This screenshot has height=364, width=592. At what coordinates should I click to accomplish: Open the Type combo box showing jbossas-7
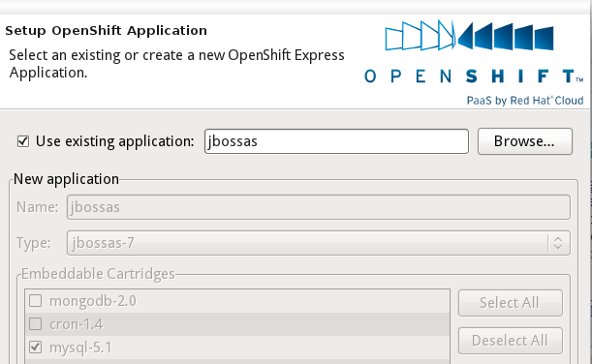pos(318,243)
